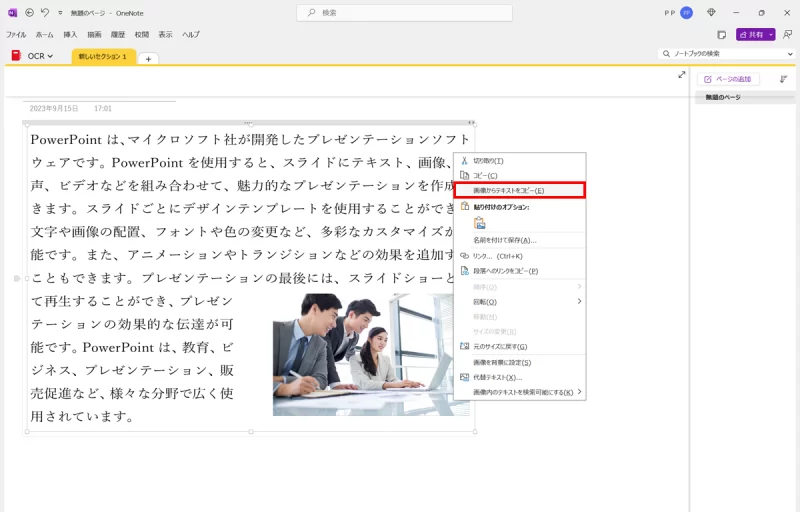The height and width of the screenshot is (512, 800).
Task: Click the business people photo in the image
Action: point(363,354)
